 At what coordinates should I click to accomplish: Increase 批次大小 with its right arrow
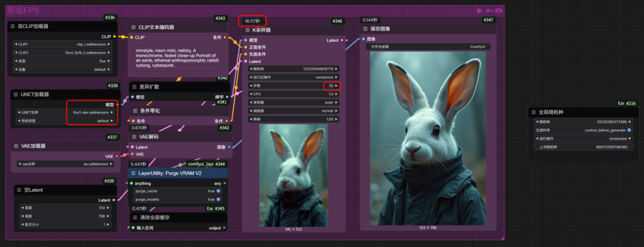click(x=109, y=224)
